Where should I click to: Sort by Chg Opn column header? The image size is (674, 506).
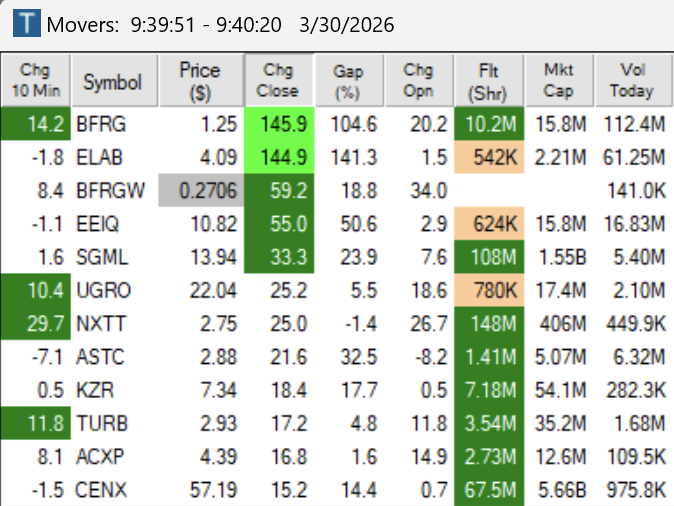pyautogui.click(x=419, y=80)
